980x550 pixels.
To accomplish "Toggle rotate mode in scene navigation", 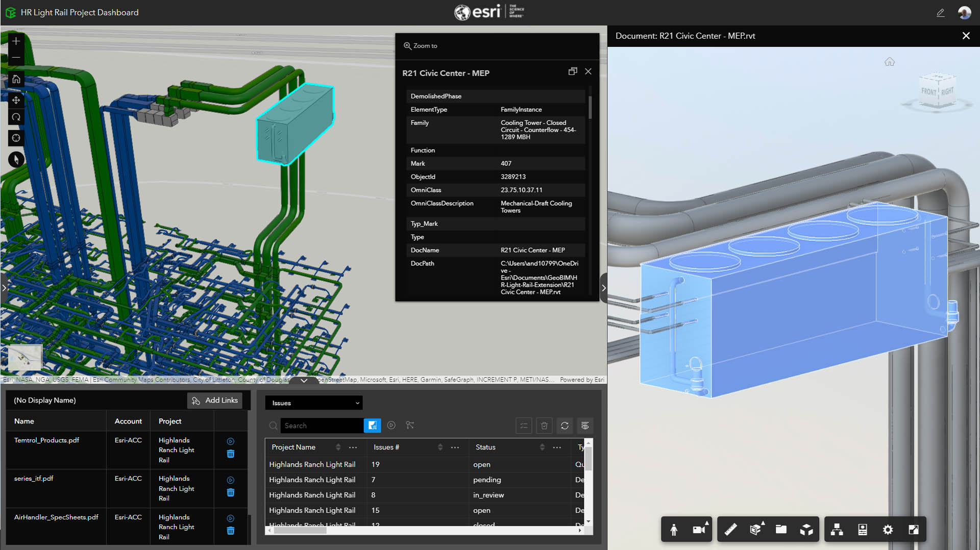I will [16, 117].
